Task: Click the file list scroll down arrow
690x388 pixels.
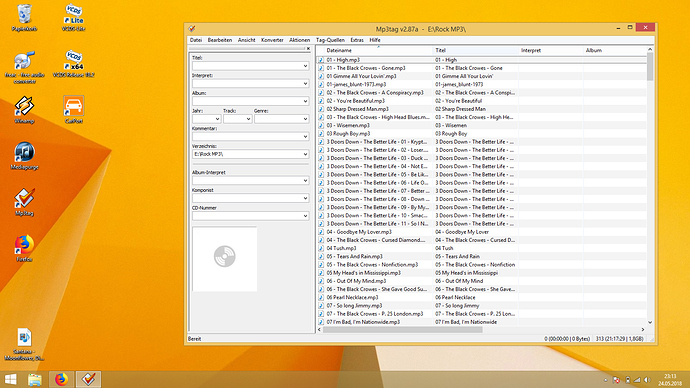Action: [650, 322]
